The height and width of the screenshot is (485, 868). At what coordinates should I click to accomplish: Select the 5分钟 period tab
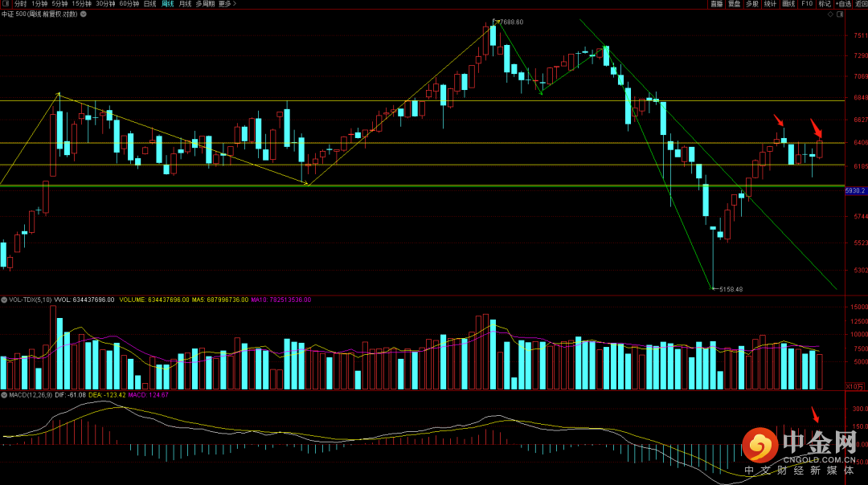(x=59, y=4)
